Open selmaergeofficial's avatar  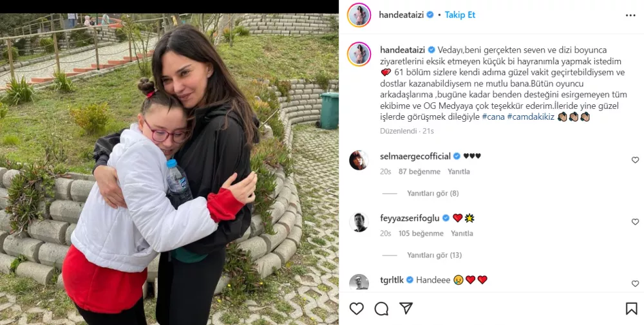(359, 160)
